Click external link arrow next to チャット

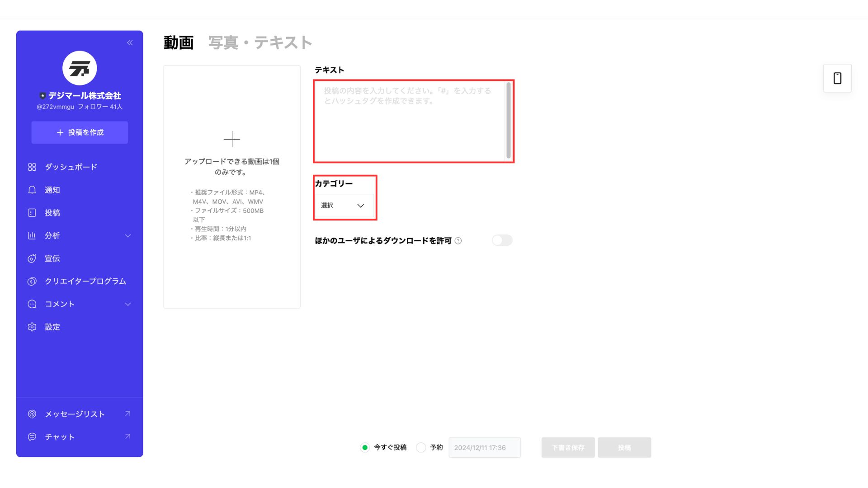pos(128,436)
